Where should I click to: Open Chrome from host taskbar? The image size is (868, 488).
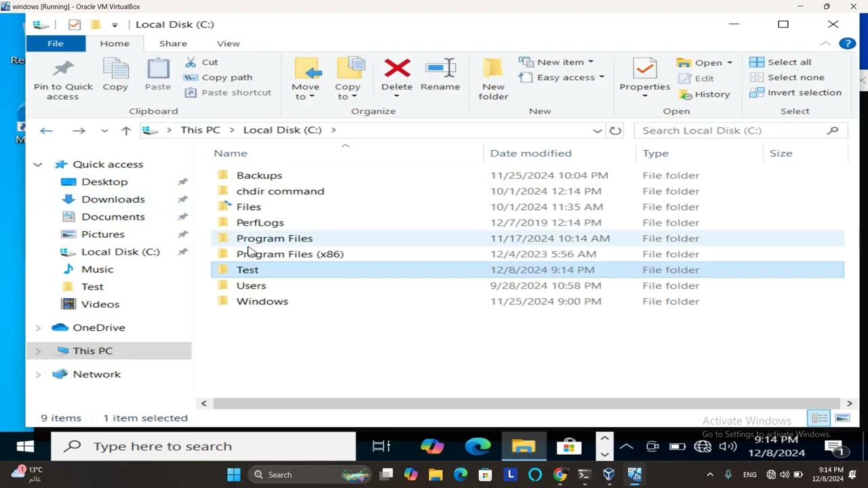point(560,474)
